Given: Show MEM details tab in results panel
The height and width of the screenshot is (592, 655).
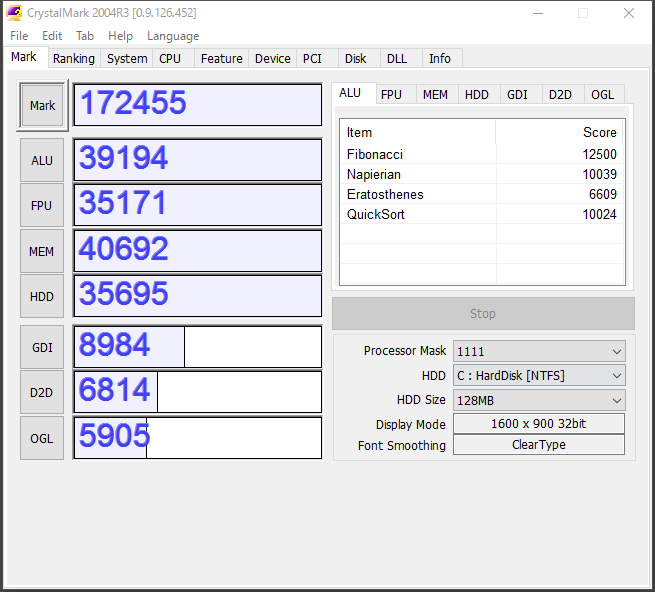Looking at the screenshot, I should point(435,95).
